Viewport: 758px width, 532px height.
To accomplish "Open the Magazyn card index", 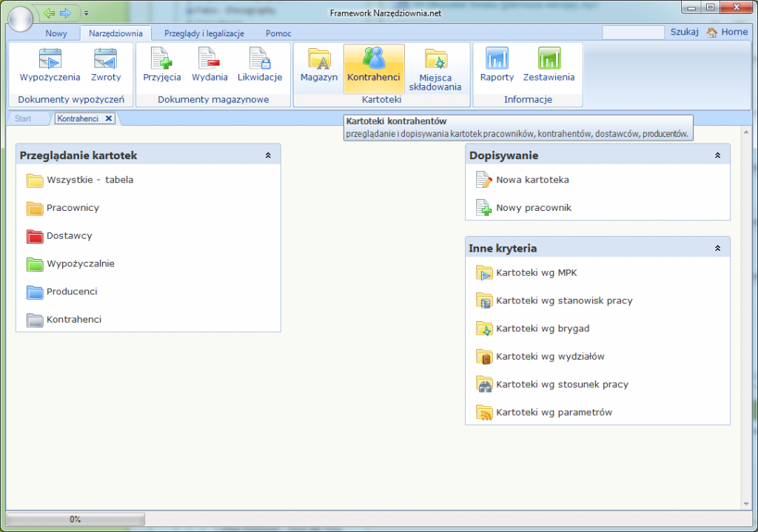I will (x=319, y=65).
